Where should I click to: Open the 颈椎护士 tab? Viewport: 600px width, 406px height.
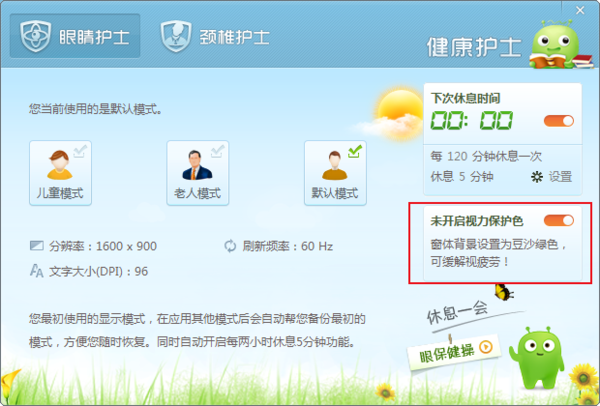pyautogui.click(x=215, y=37)
